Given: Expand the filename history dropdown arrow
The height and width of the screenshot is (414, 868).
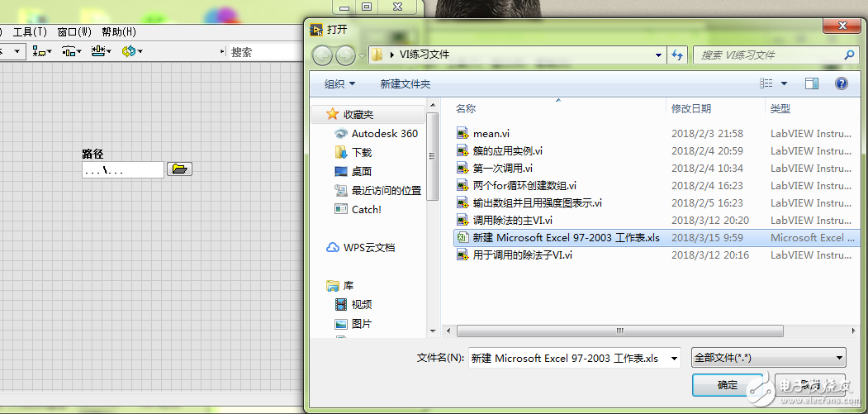Looking at the screenshot, I should (x=674, y=359).
